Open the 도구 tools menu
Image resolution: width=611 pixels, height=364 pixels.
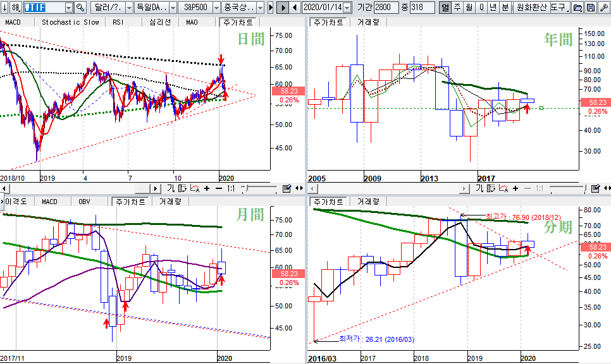tap(560, 7)
